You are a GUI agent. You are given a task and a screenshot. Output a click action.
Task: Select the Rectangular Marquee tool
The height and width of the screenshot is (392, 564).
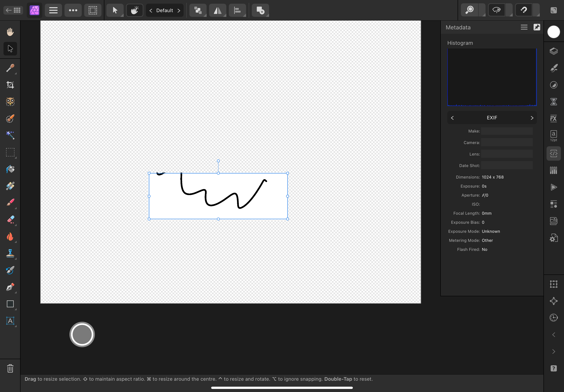10,152
